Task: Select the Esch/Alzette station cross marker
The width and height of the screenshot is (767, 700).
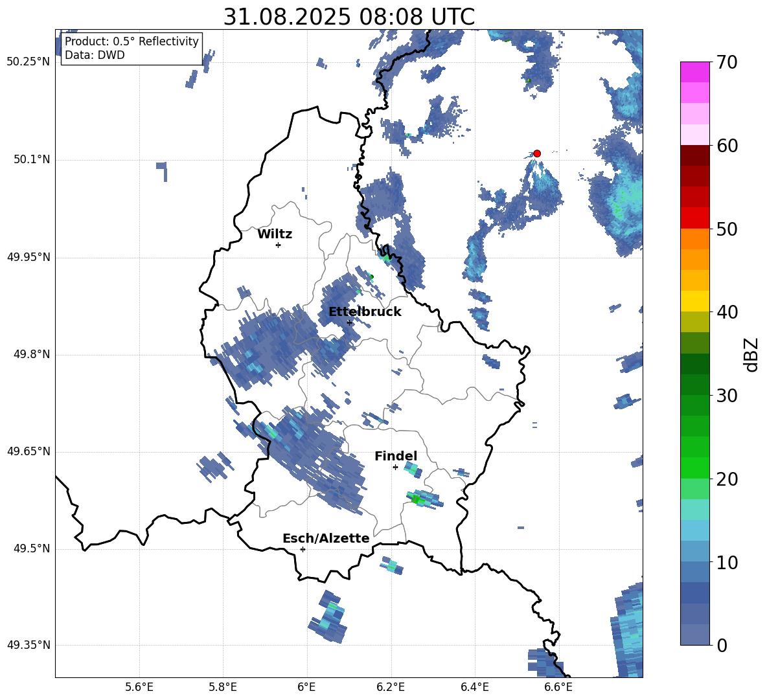Action: pyautogui.click(x=303, y=549)
